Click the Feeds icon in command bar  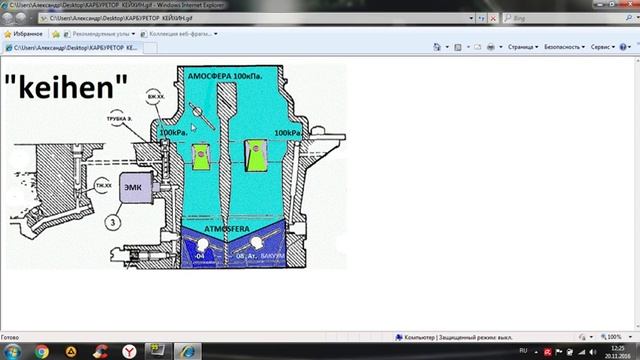tap(458, 47)
